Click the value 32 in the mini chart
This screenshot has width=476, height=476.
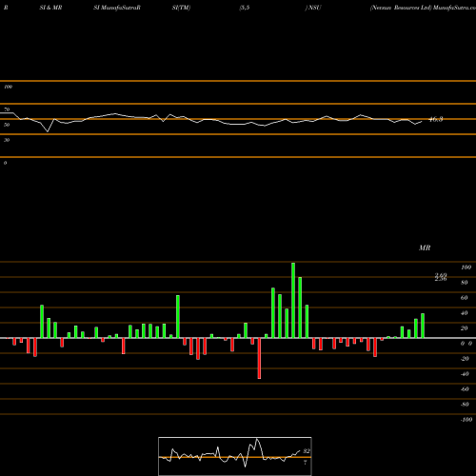[307, 451]
